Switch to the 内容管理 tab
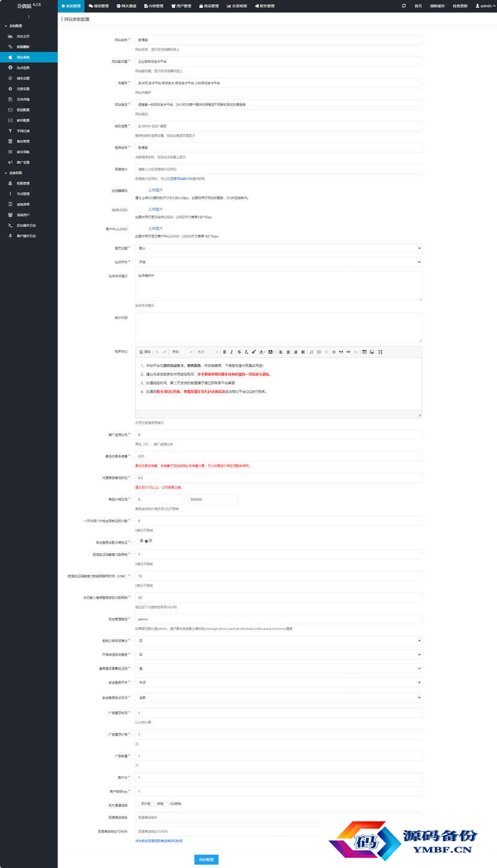Screen dimensions: 497x868 154,5
